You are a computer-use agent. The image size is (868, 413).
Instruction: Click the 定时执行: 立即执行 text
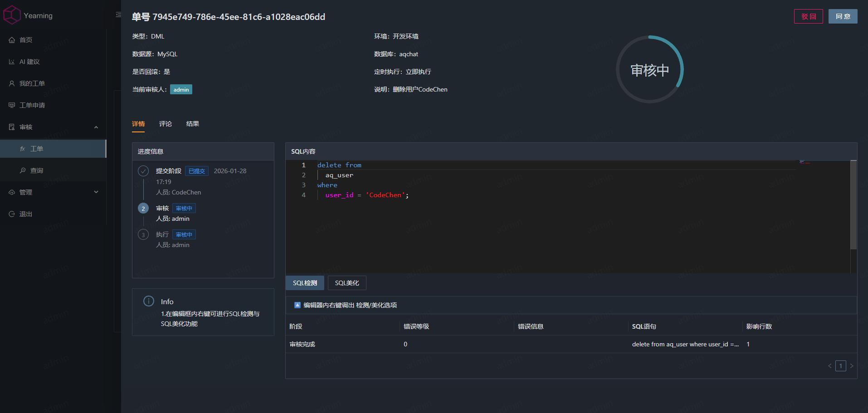tap(403, 72)
